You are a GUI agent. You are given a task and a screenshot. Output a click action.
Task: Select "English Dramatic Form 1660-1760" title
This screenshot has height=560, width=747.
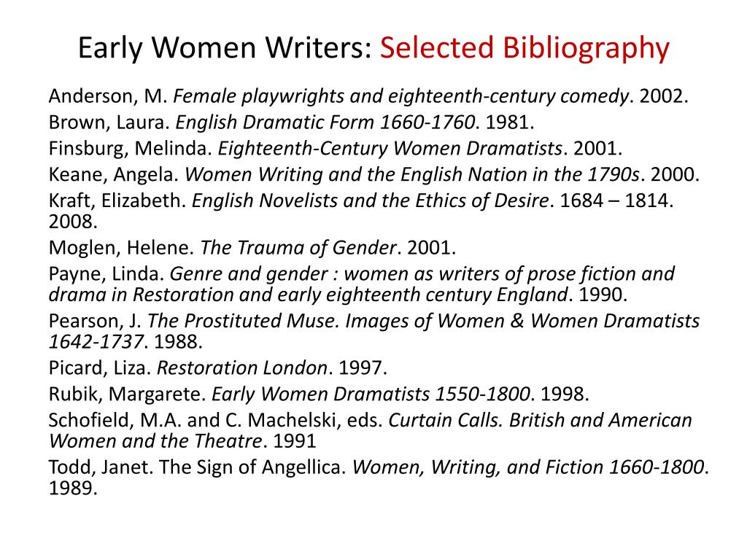pos(325,122)
